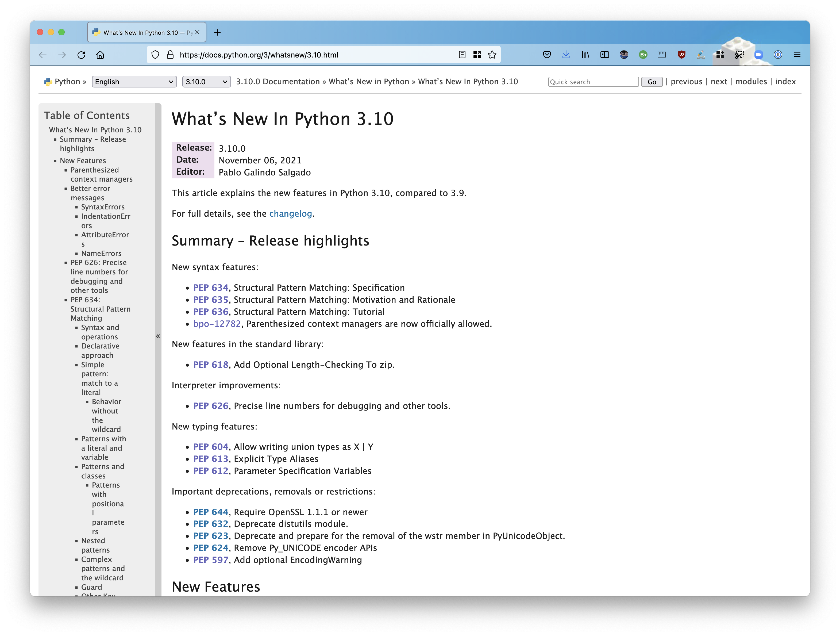Click the changelog link
This screenshot has height=636, width=840.
(291, 213)
